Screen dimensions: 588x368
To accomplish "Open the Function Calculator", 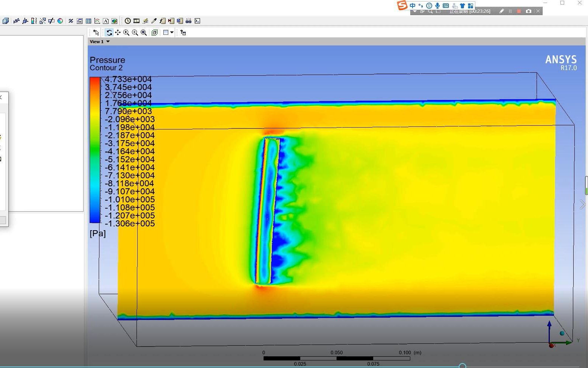I will [163, 21].
